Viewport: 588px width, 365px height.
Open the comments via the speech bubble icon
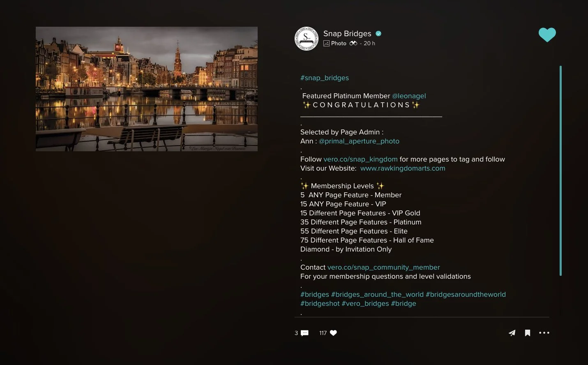pos(304,333)
